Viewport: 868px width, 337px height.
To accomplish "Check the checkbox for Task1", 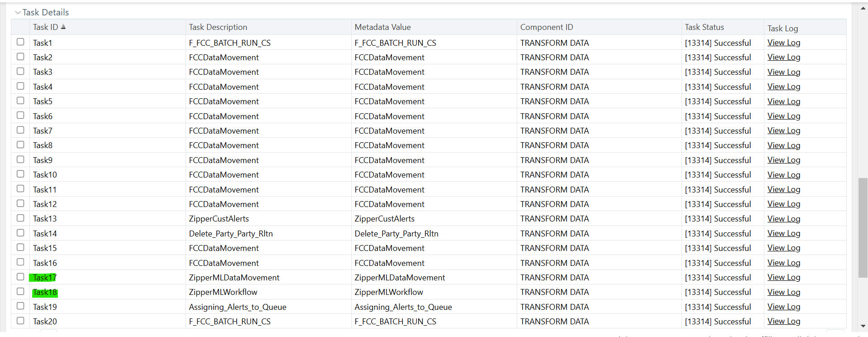I will pyautogui.click(x=20, y=42).
